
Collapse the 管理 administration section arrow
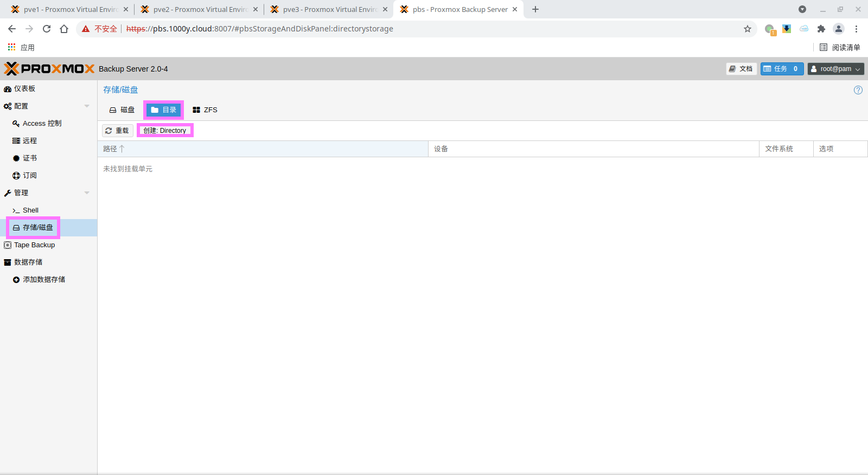click(87, 193)
